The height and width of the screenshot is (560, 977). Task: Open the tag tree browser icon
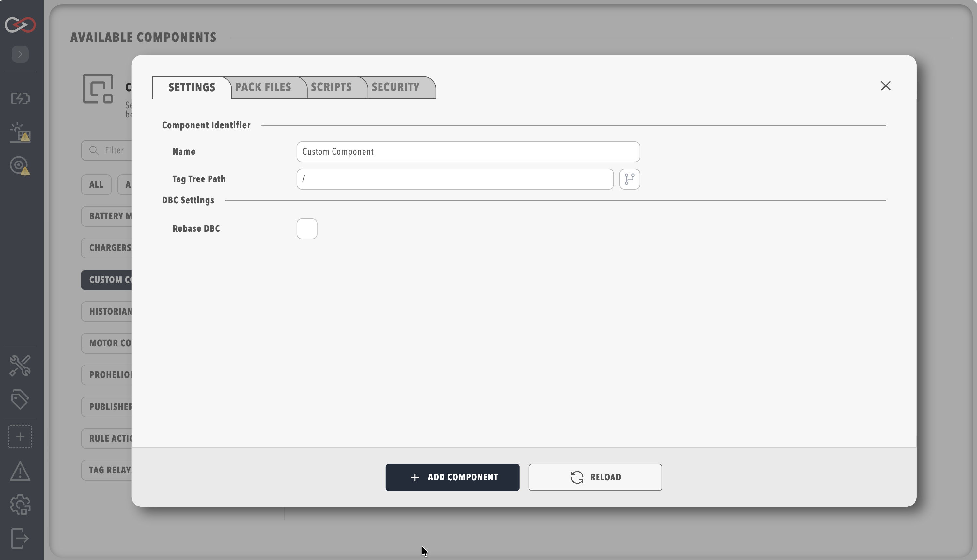629,179
